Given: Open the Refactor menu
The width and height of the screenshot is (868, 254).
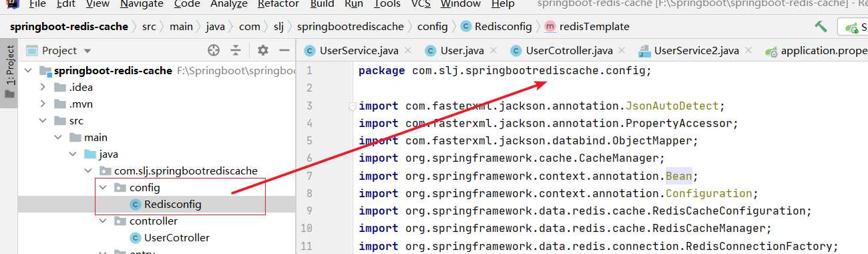Looking at the screenshot, I should (x=278, y=4).
